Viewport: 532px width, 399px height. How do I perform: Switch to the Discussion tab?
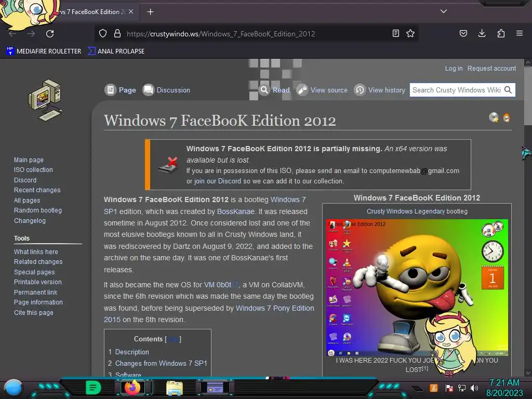click(x=166, y=90)
